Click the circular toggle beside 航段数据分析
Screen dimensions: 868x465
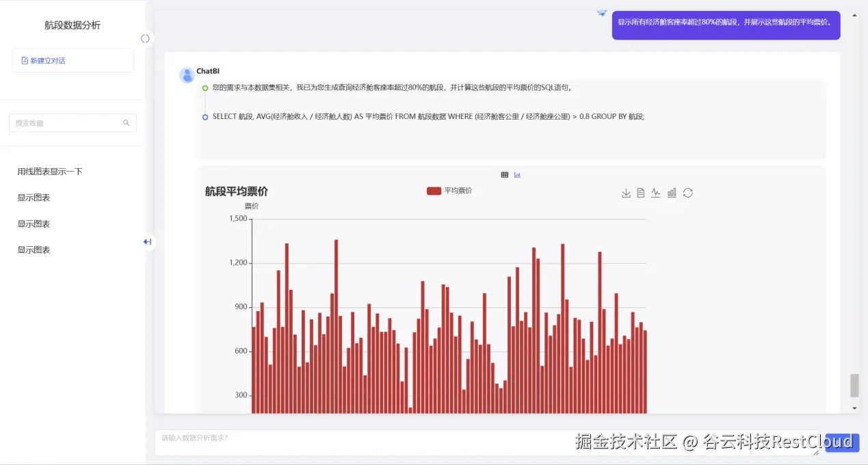coord(145,39)
